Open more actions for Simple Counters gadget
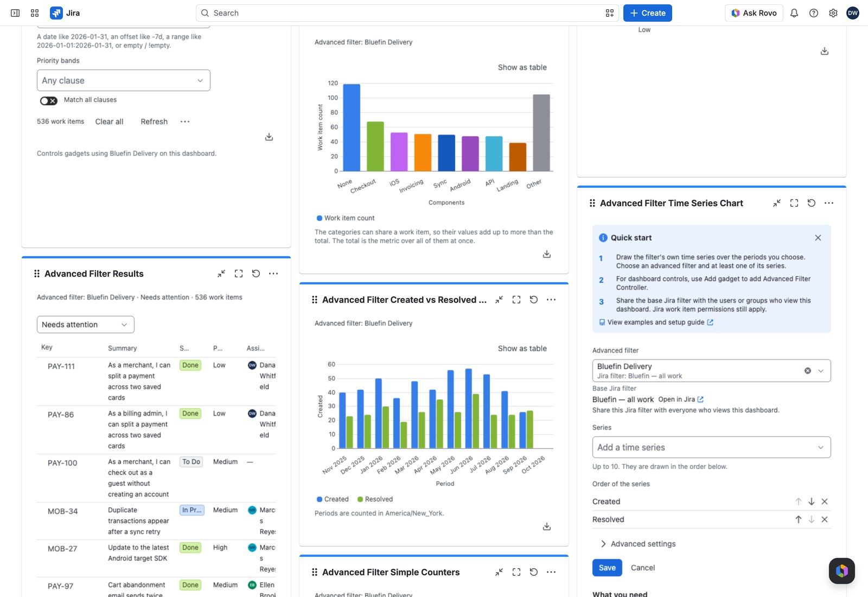This screenshot has width=868, height=597. [x=551, y=572]
